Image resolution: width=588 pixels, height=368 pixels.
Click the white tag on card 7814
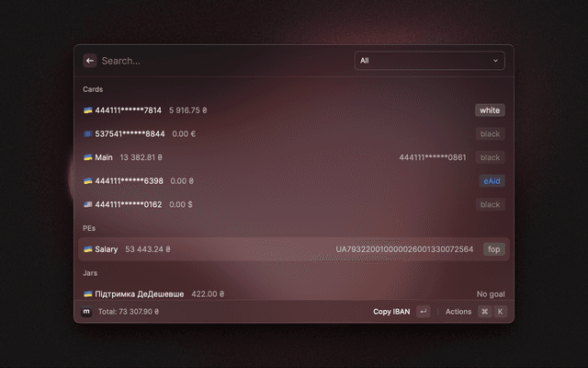[490, 110]
